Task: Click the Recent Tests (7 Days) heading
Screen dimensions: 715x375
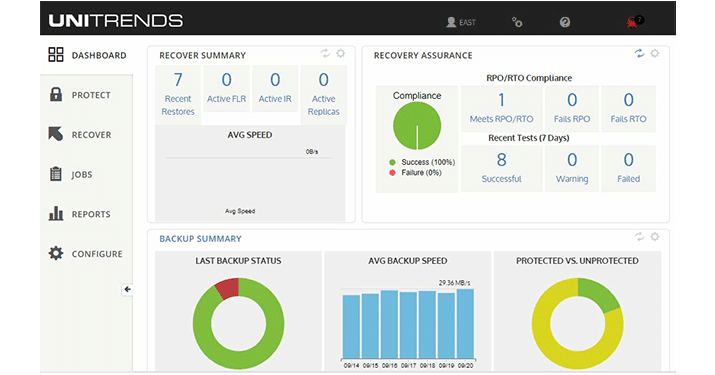Action: pyautogui.click(x=528, y=138)
